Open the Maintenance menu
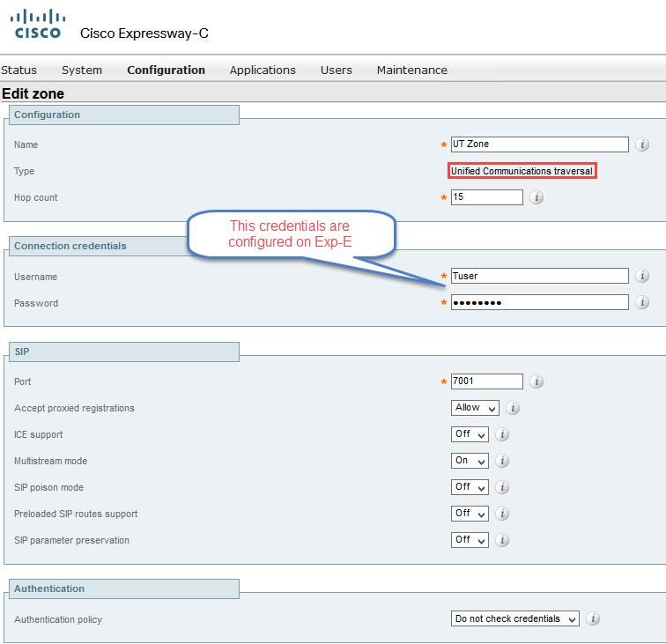Viewport: 666px width, 644px height. click(x=412, y=70)
